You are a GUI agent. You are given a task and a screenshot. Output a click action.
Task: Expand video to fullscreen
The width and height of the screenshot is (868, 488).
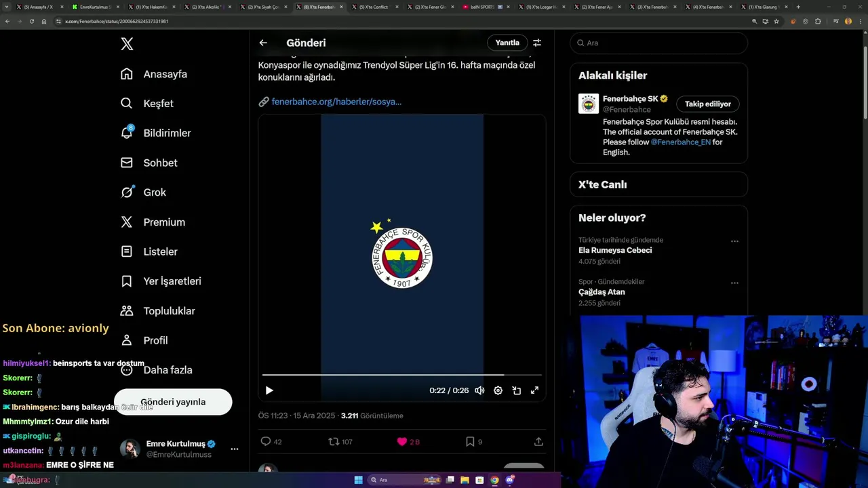point(534,390)
